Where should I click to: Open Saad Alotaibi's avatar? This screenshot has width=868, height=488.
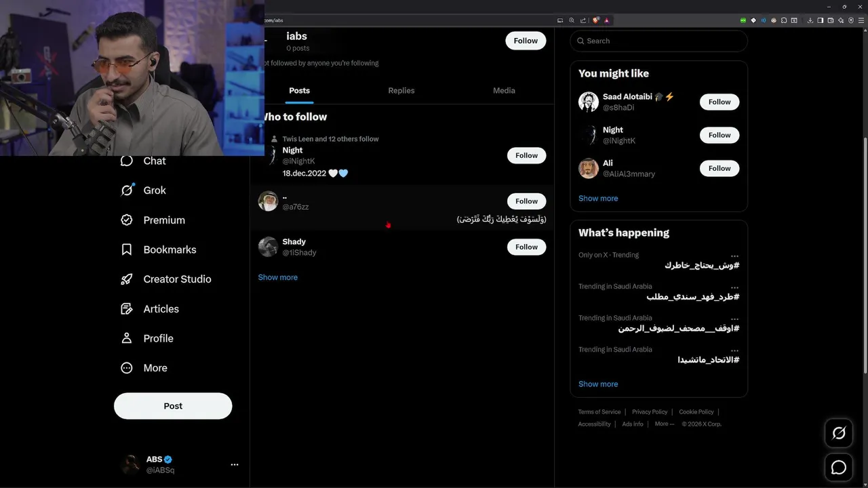tap(589, 102)
